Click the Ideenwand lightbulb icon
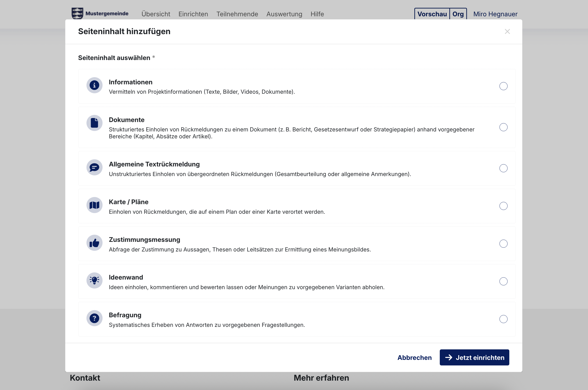The width and height of the screenshot is (588, 390). coord(95,280)
